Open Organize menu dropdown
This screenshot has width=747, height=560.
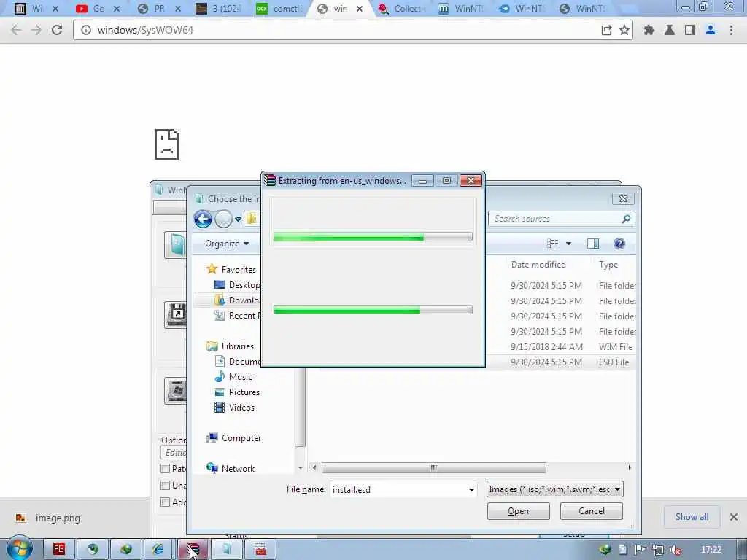click(227, 244)
